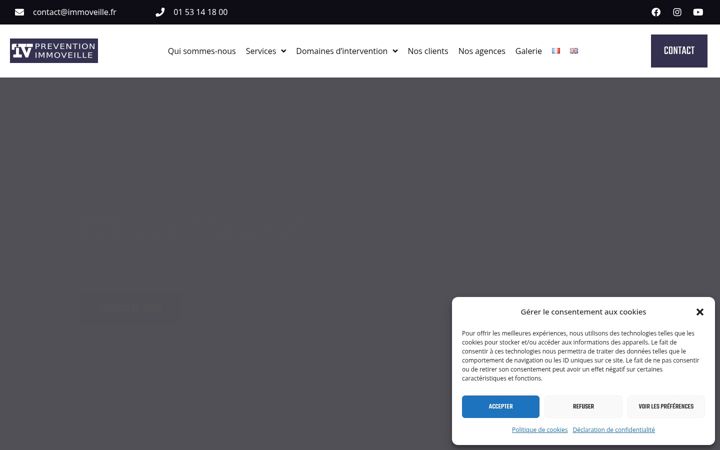
Task: Click the phone handset icon
Action: tap(160, 12)
